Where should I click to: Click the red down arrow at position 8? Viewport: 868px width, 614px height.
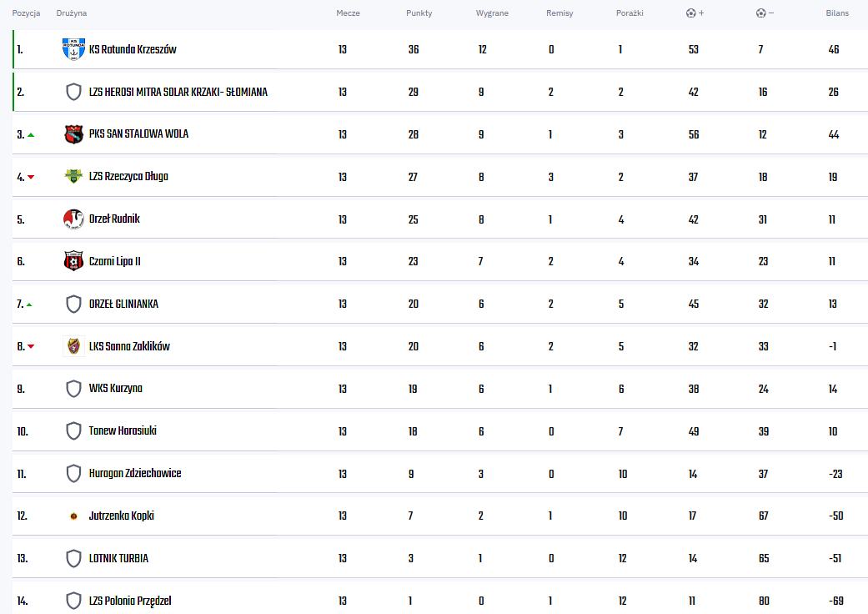(31, 346)
